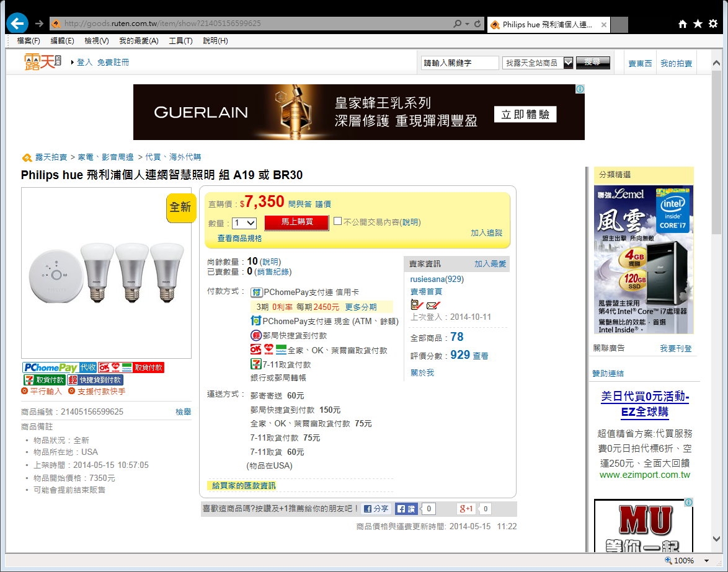This screenshot has height=572, width=728.
Task: Click the Lemel Intel Core i7 advertisement
Action: (x=644, y=260)
